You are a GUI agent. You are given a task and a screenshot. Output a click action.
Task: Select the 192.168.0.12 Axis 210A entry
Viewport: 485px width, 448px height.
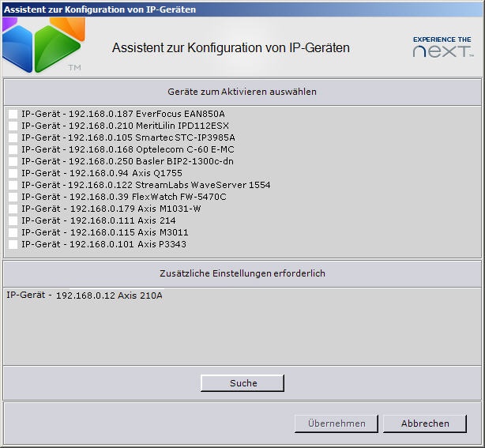click(x=85, y=296)
